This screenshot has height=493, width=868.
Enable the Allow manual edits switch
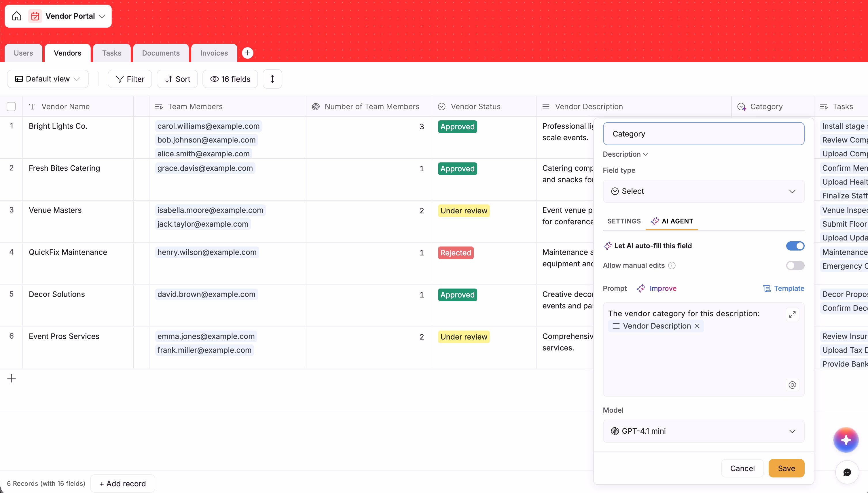[x=795, y=266]
